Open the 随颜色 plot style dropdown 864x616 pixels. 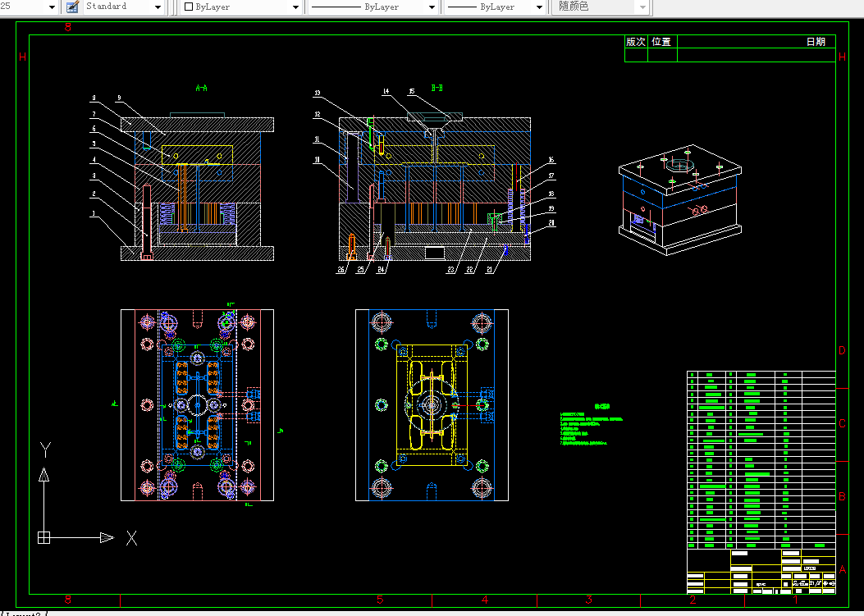click(642, 7)
